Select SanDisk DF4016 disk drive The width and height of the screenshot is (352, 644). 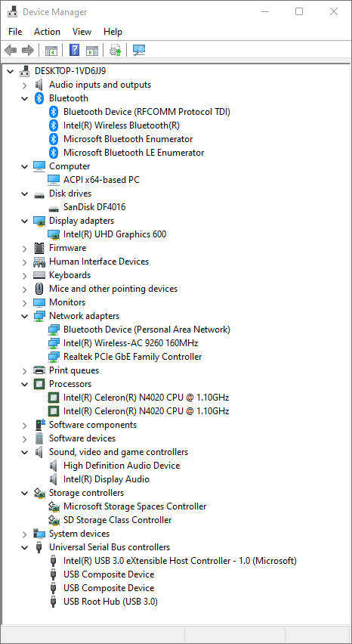click(94, 207)
